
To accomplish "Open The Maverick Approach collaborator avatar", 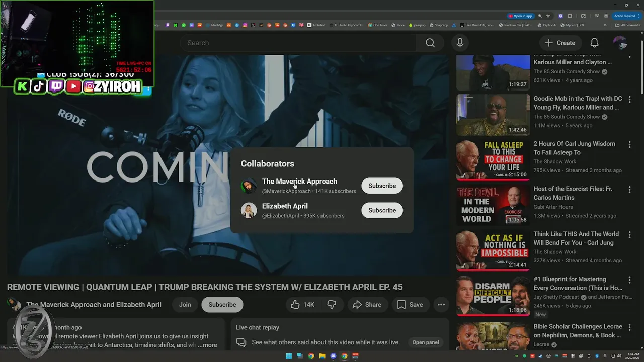I will pyautogui.click(x=249, y=186).
